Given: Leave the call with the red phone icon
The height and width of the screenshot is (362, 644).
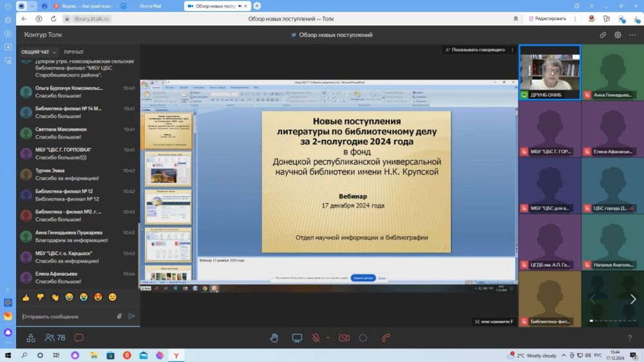Looking at the screenshot, I should [x=386, y=338].
